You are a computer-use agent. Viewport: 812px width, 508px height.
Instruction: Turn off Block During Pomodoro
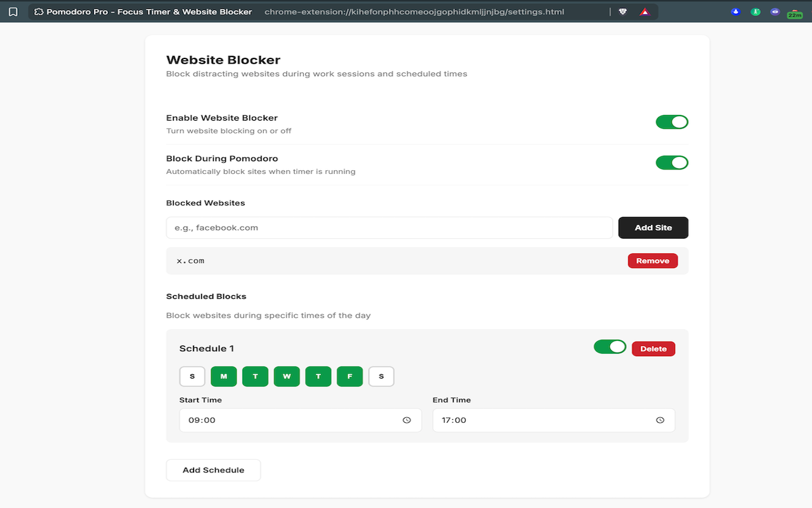pos(671,162)
